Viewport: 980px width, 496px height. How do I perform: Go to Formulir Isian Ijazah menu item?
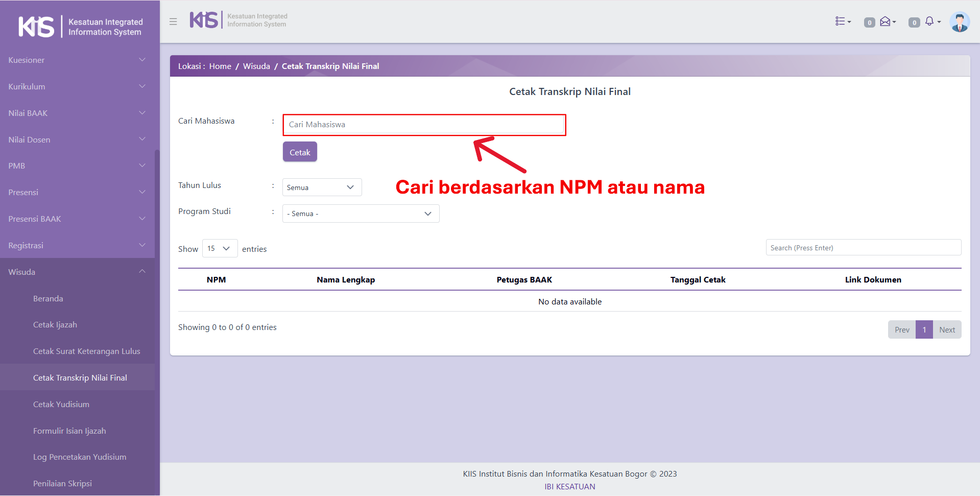[69, 431]
